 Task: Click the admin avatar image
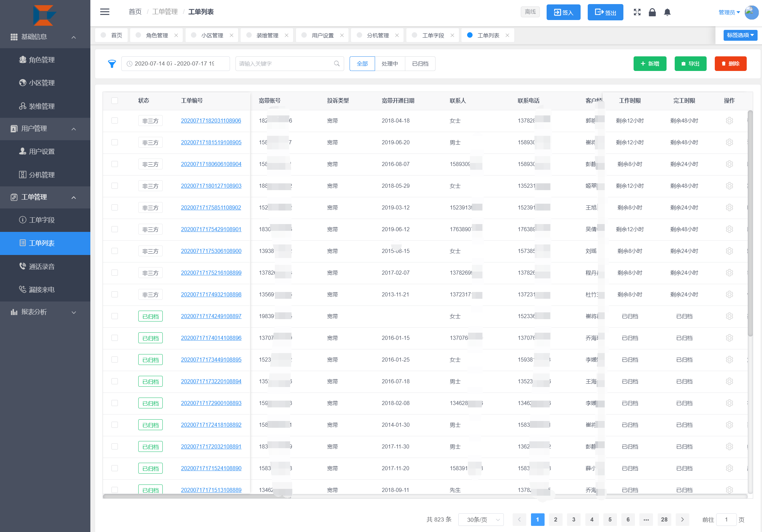pyautogui.click(x=751, y=12)
